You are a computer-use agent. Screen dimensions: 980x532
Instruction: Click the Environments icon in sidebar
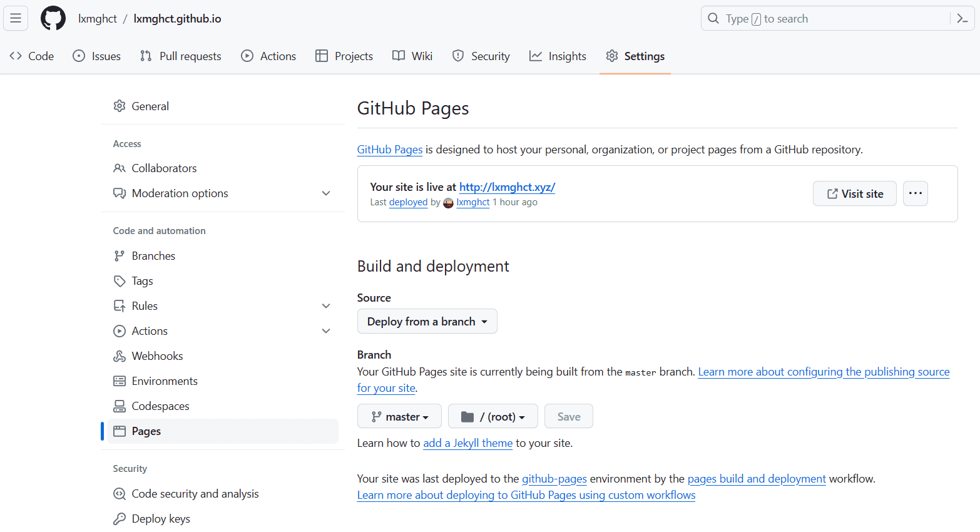coord(119,381)
